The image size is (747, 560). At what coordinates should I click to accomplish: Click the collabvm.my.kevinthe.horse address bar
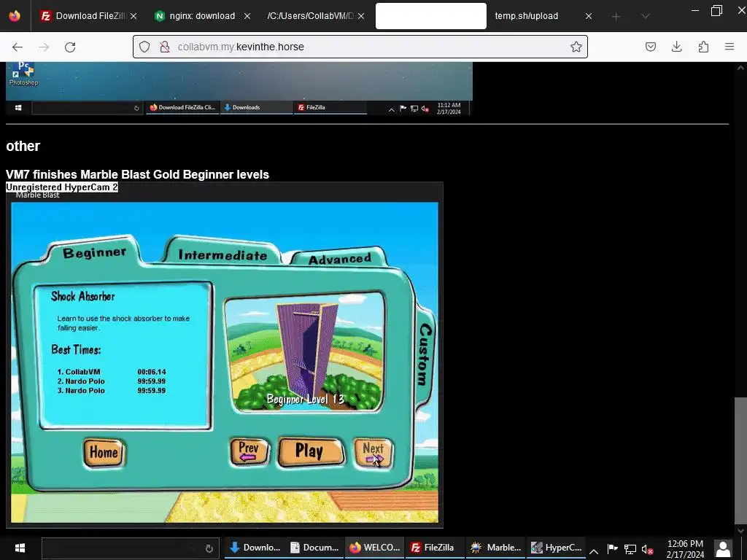(x=362, y=47)
